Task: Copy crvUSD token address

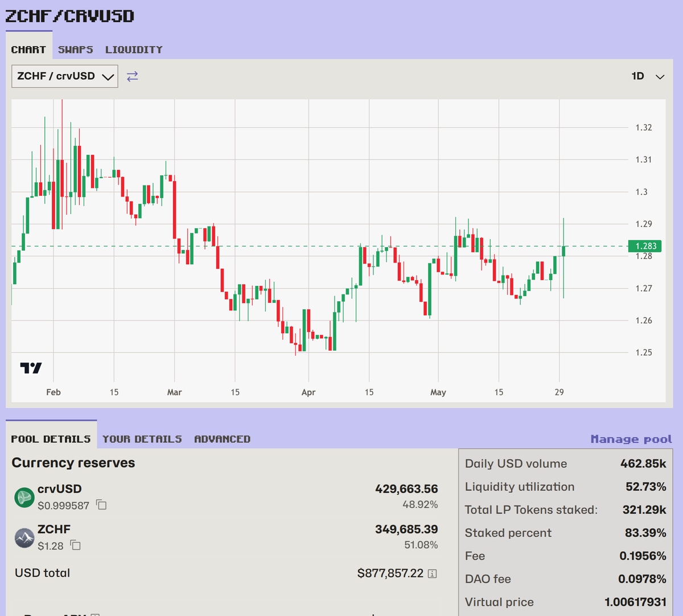Action: tap(101, 505)
